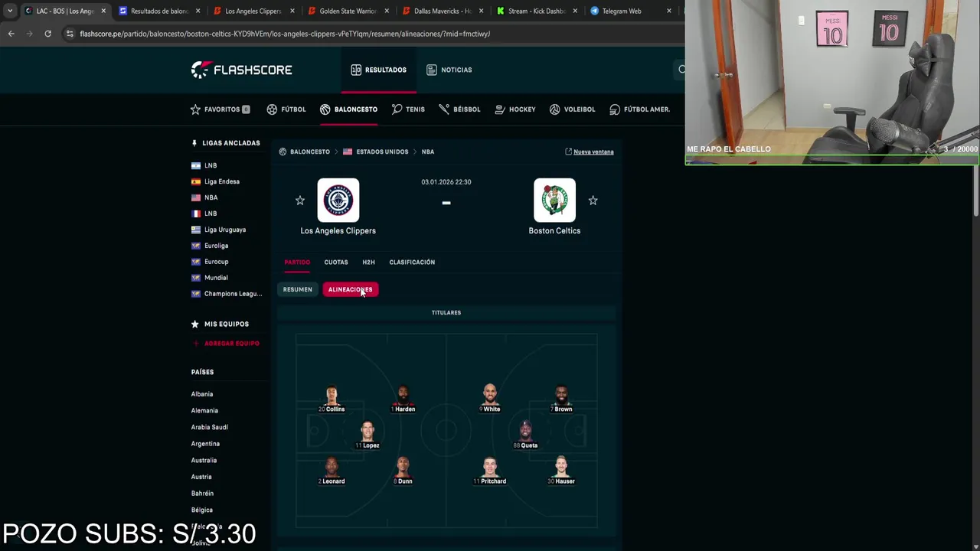Screen dimensions: 980x551
Task: Open Argentina in countries list
Action: (205, 444)
